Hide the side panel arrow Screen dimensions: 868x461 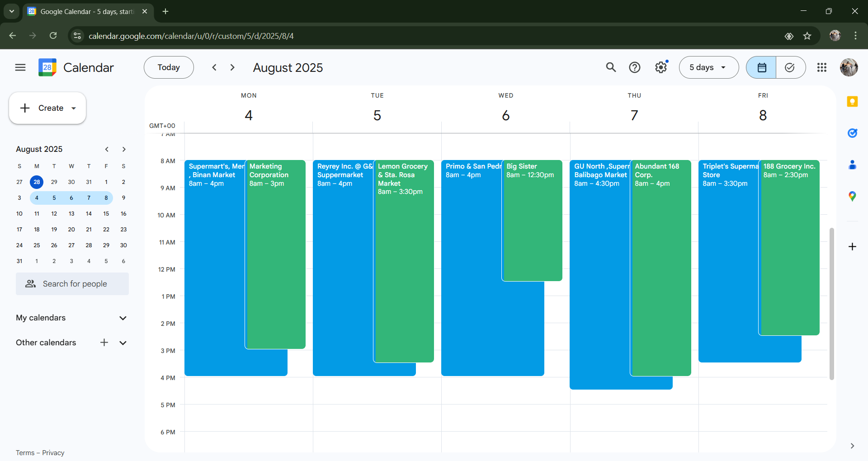(x=852, y=446)
